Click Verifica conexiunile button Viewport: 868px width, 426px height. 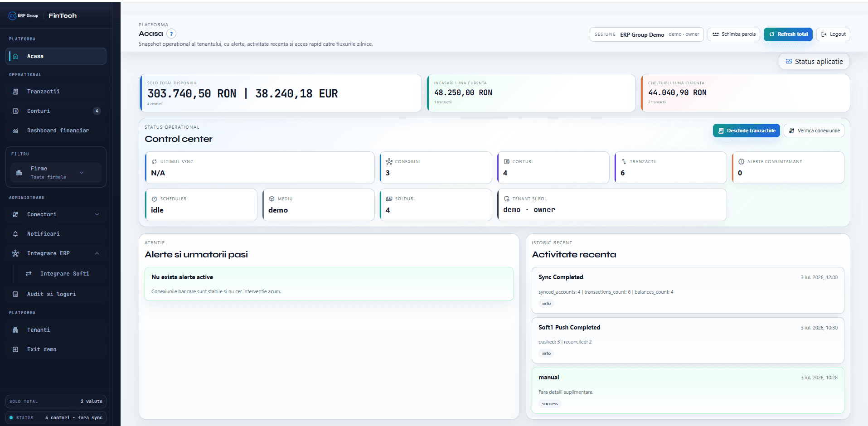814,131
